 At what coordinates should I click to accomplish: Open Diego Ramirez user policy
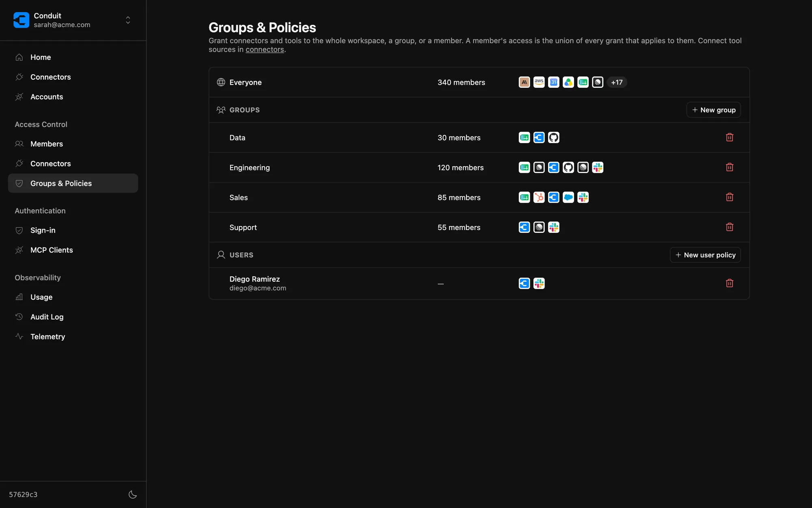(x=479, y=283)
